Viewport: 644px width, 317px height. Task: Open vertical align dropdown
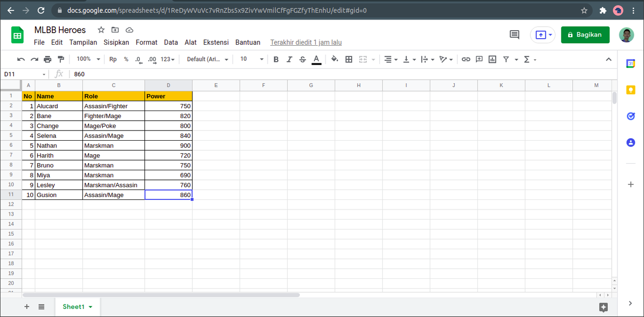[409, 59]
